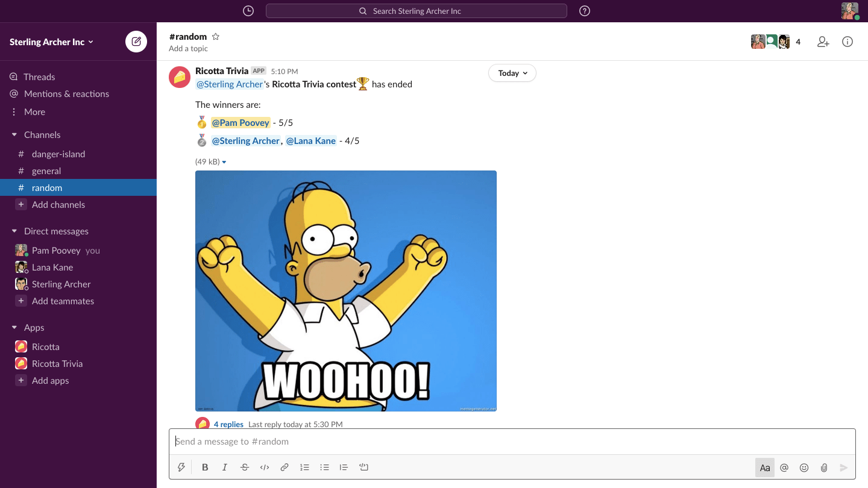The height and width of the screenshot is (488, 868).
Task: Open the history clock icon
Action: coord(248,11)
